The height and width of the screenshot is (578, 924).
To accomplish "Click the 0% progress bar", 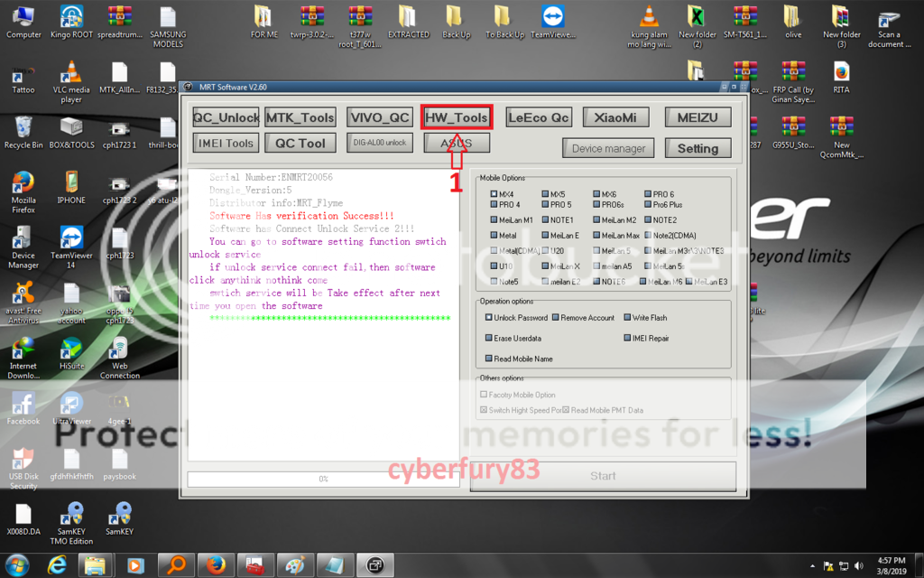I will tap(323, 479).
